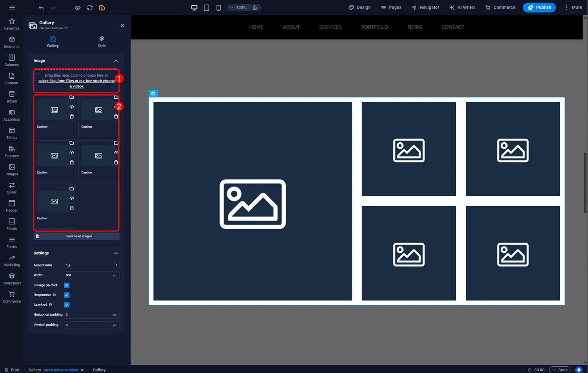Click the undo arrow in the top toolbar
This screenshot has height=373, width=588.
tap(41, 7)
